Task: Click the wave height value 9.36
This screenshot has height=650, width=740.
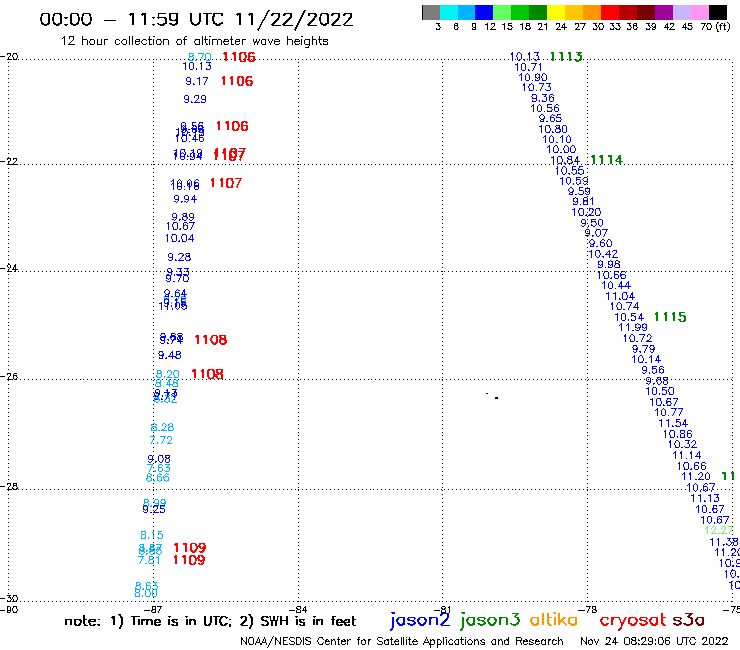Action: pos(543,98)
